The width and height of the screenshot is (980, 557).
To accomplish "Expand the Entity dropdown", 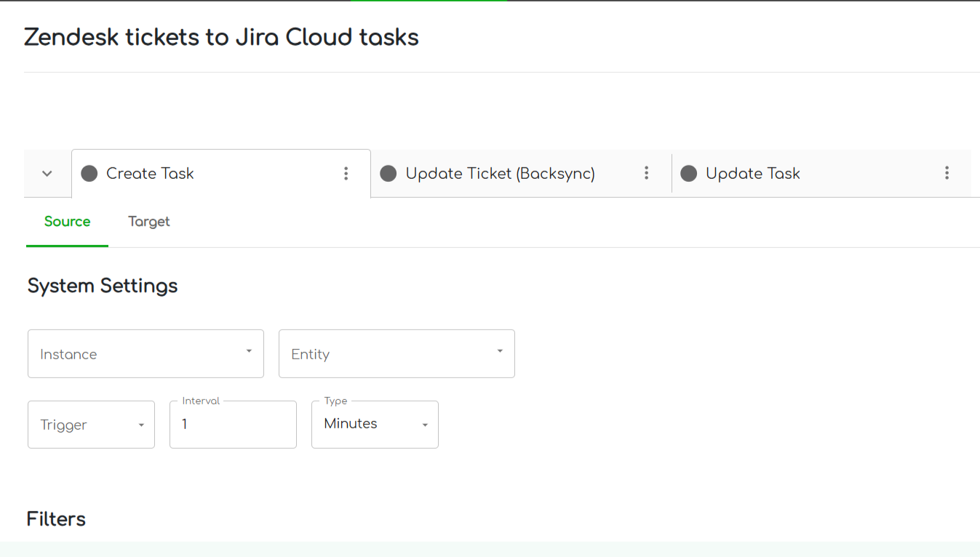I will coord(397,353).
